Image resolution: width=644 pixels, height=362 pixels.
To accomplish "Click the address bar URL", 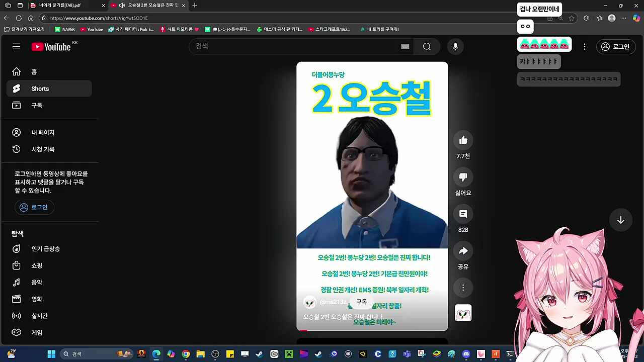I will [x=99, y=18].
